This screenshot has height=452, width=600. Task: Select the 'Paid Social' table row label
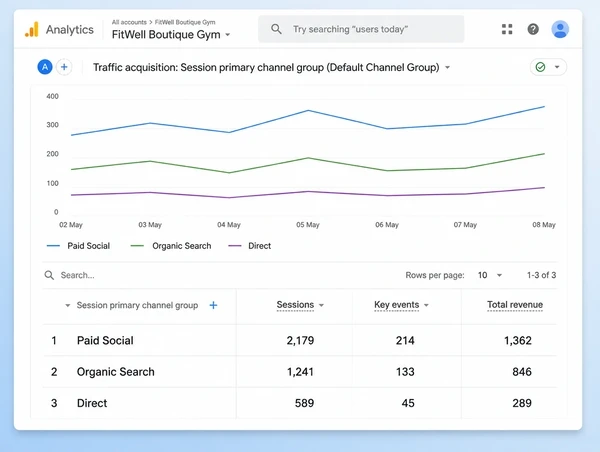tap(105, 340)
